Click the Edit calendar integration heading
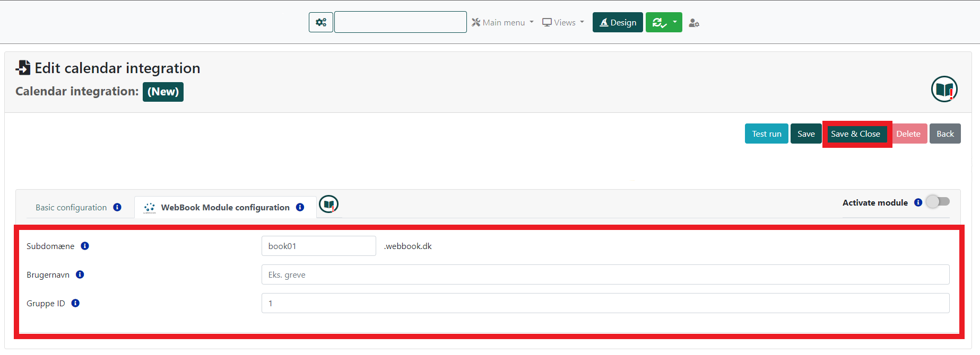The height and width of the screenshot is (355, 980). (117, 68)
